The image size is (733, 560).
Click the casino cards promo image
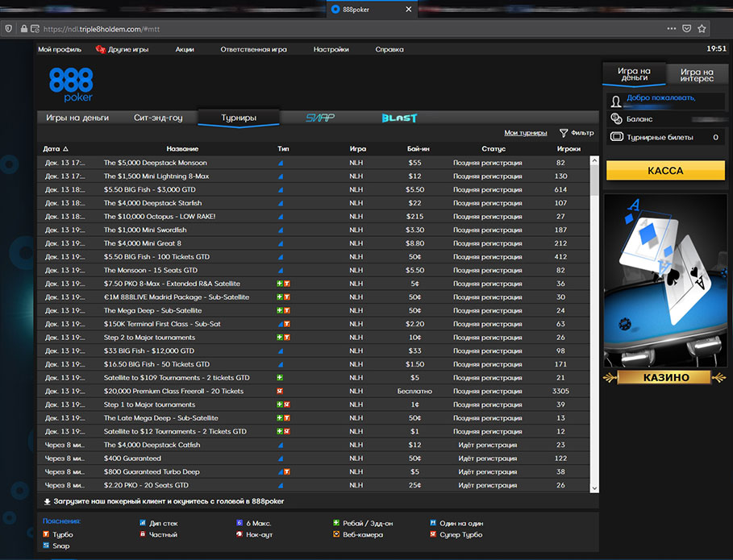pyautogui.click(x=665, y=281)
